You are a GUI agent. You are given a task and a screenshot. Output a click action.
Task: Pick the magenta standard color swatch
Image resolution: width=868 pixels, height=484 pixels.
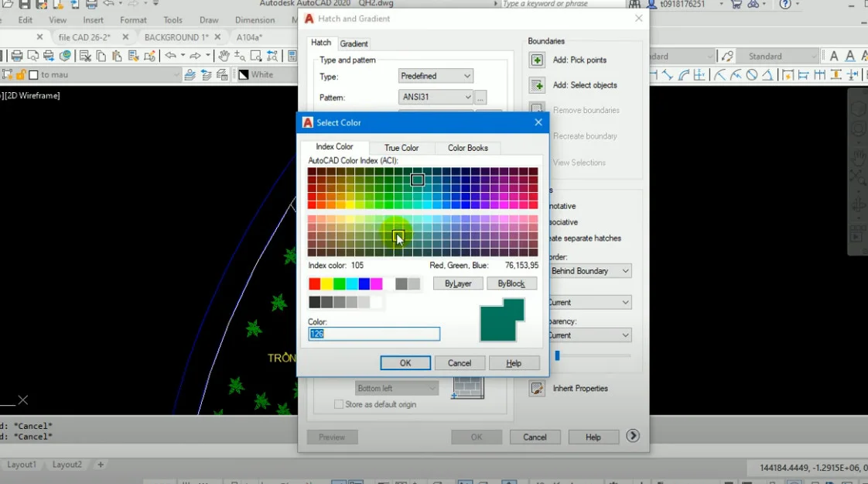377,284
